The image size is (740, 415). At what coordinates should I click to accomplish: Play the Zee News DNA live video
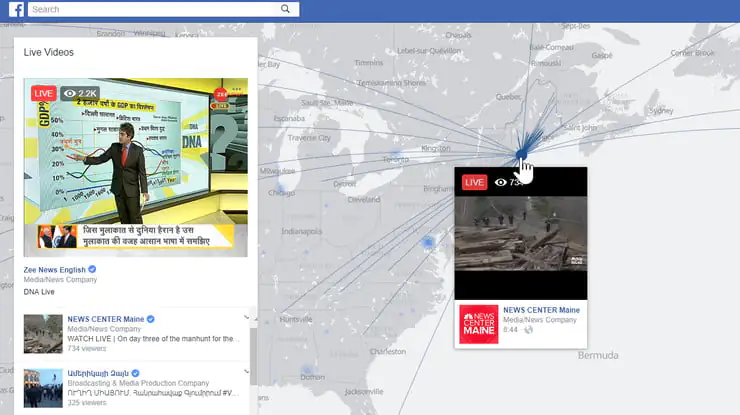(x=135, y=168)
